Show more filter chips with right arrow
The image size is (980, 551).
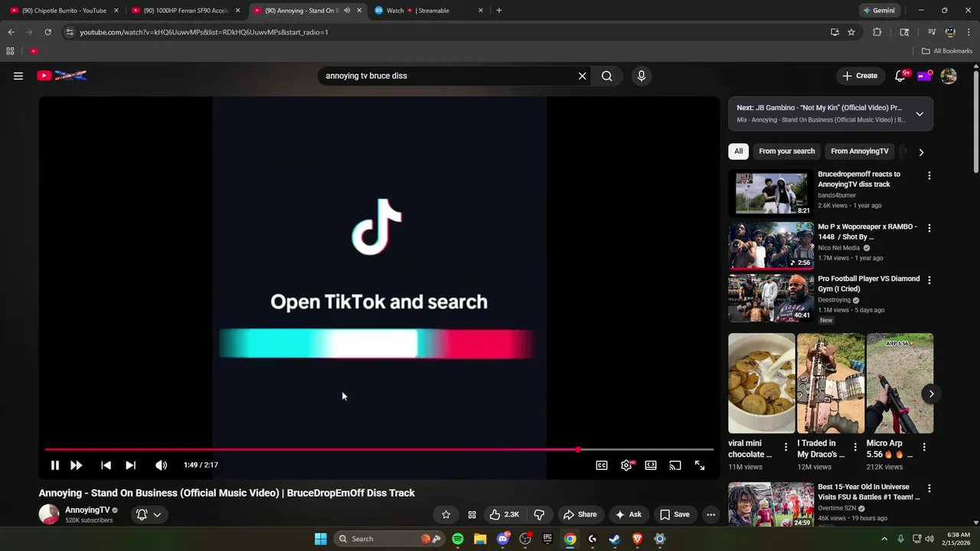[921, 152]
